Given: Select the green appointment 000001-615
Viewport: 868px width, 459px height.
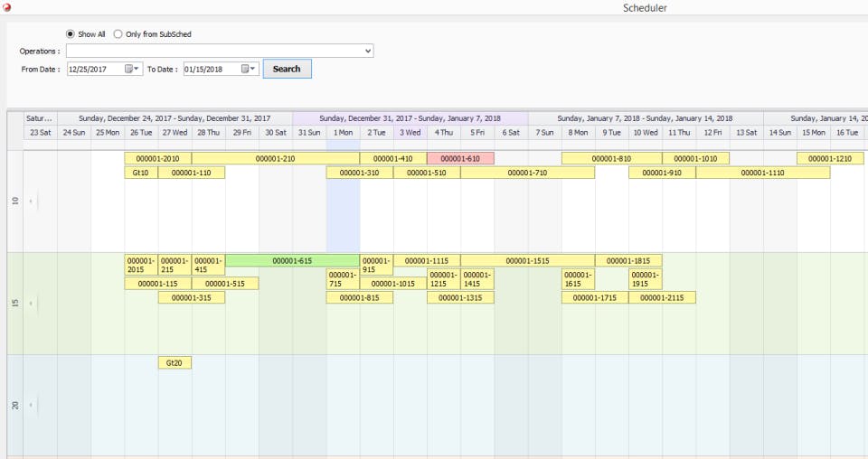Looking at the screenshot, I should (292, 260).
